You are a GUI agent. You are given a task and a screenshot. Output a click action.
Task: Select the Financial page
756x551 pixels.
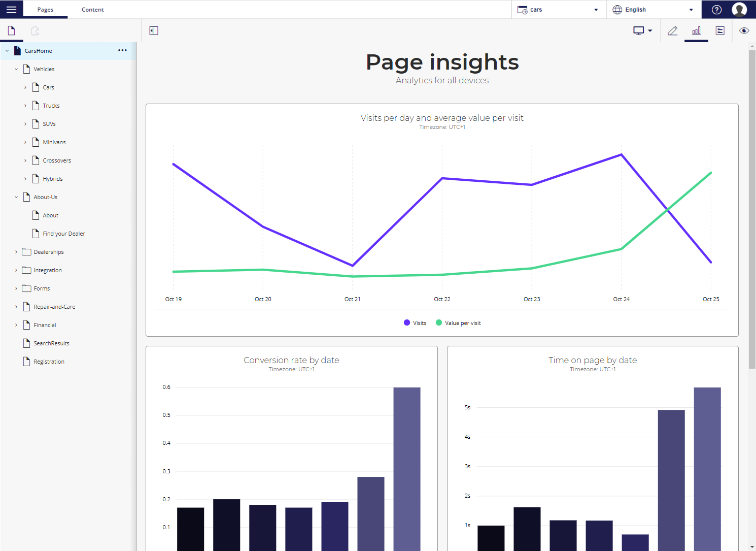tap(45, 325)
